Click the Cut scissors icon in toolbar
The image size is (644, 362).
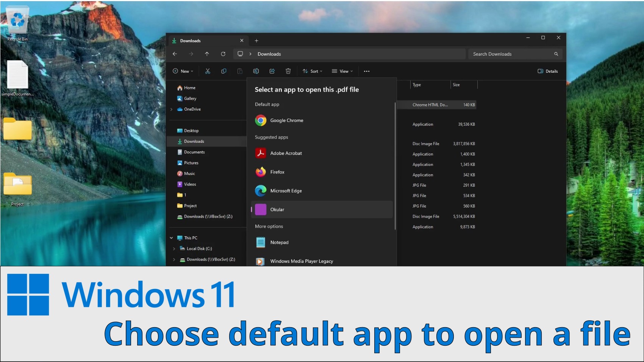tap(208, 71)
